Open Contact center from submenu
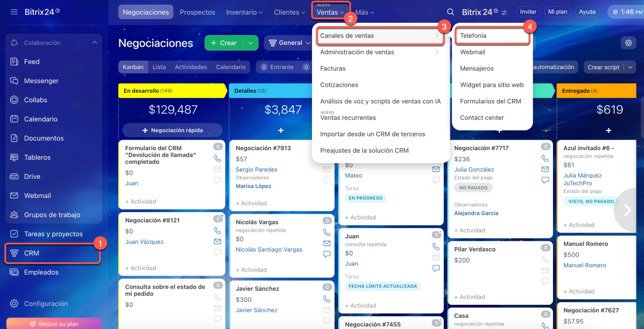The width and height of the screenshot is (644, 329). 482,117
